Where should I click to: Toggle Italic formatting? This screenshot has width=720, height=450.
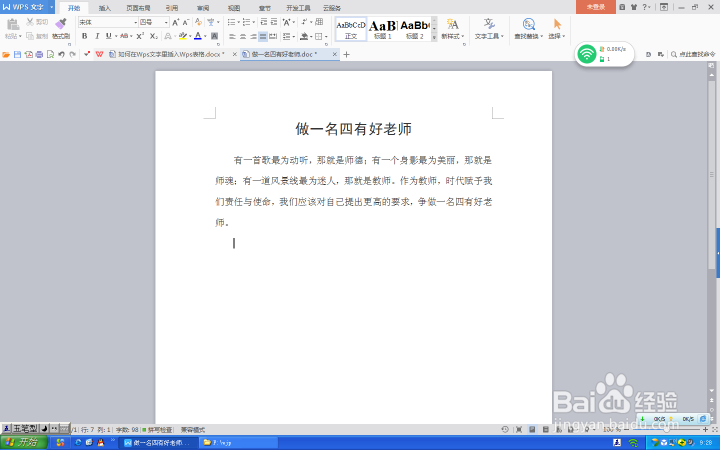coord(97,36)
